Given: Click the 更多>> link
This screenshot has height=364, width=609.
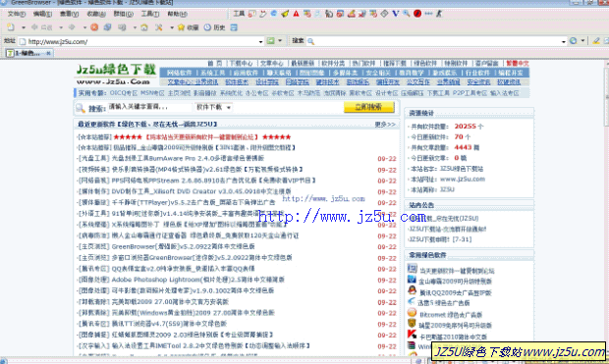Looking at the screenshot, I should (385, 125).
